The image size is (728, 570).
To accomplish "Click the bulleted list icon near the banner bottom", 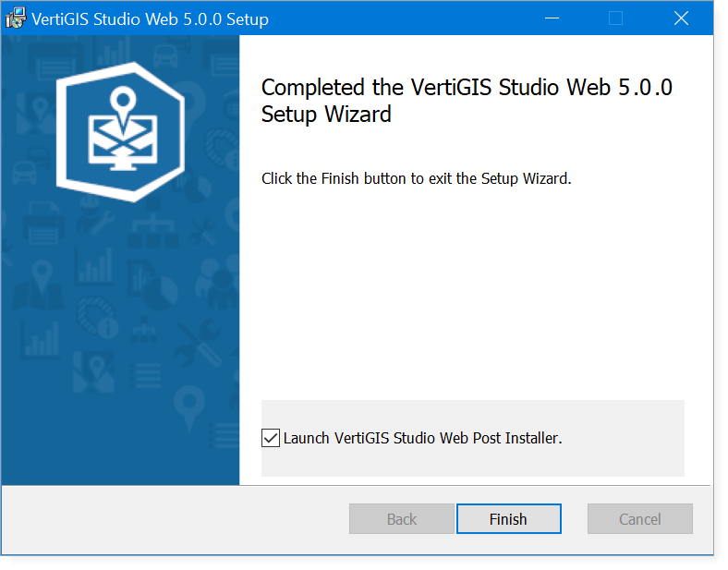I will click(145, 374).
